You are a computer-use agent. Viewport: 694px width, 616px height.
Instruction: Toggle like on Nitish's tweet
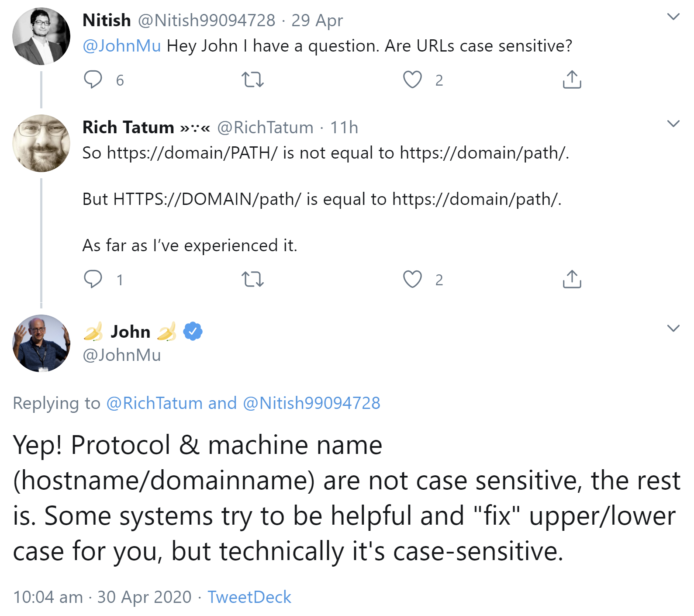pyautogui.click(x=413, y=80)
